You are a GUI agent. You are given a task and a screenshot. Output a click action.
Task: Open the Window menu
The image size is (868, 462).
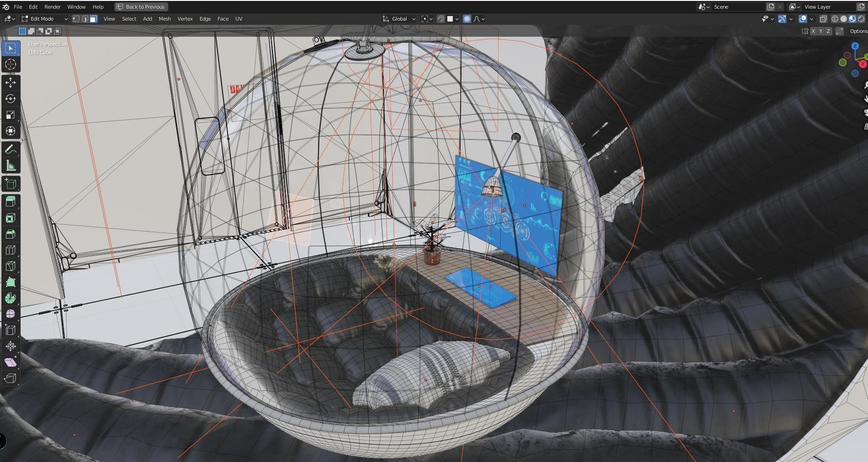coord(76,7)
